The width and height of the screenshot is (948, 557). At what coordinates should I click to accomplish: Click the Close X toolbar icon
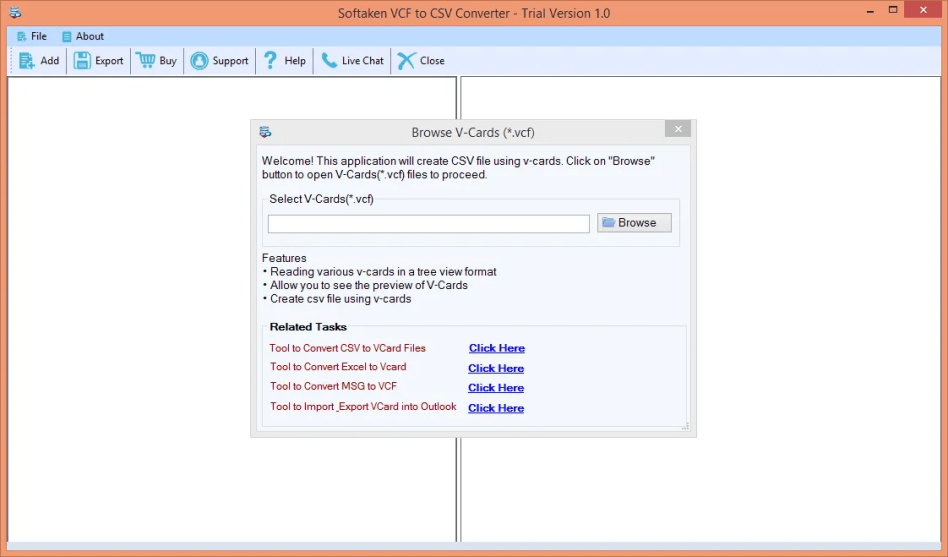coord(406,60)
